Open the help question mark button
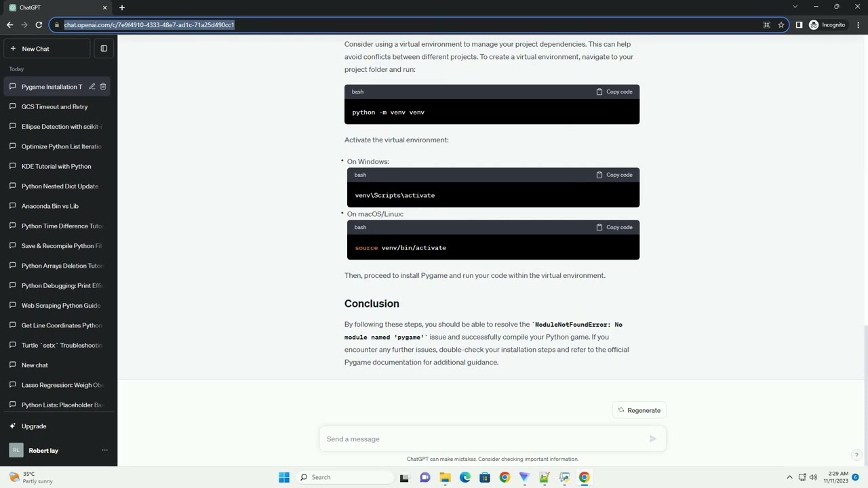This screenshot has height=488, width=868. (856, 455)
